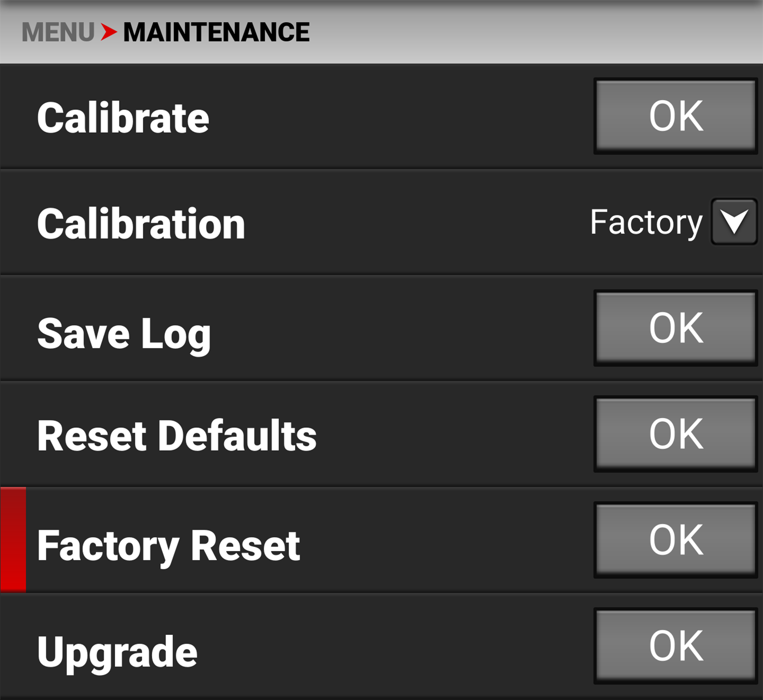Click OK on the Upgrade row
Image resolution: width=763 pixels, height=700 pixels.
point(674,647)
